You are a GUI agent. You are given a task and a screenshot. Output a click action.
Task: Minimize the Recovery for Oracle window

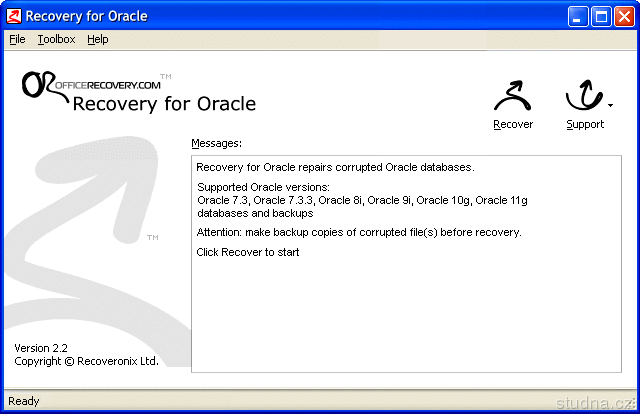[x=578, y=17]
